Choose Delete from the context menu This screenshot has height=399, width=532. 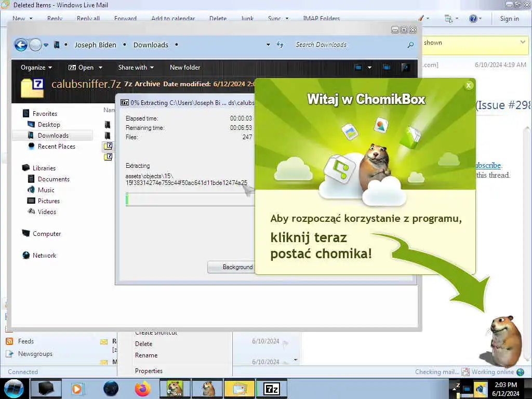tap(143, 344)
